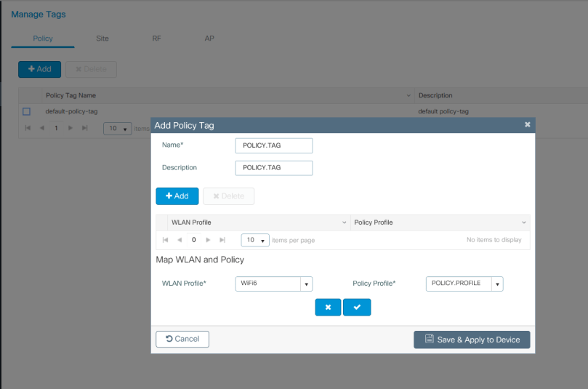588x389 pixels.
Task: Click the Description input field
Action: pos(274,168)
